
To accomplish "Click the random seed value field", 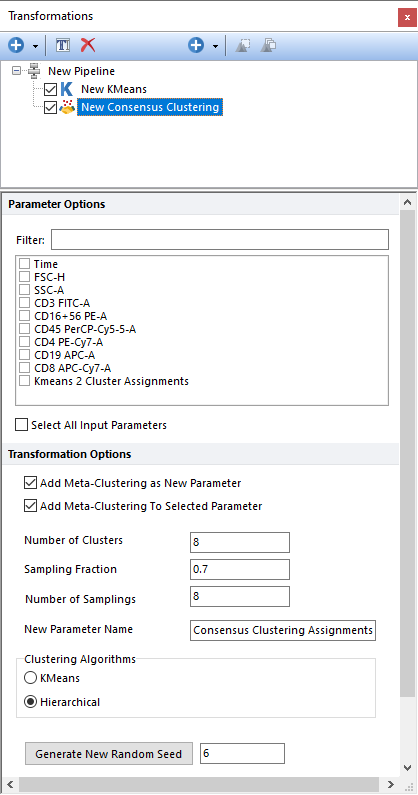I will coord(242,753).
